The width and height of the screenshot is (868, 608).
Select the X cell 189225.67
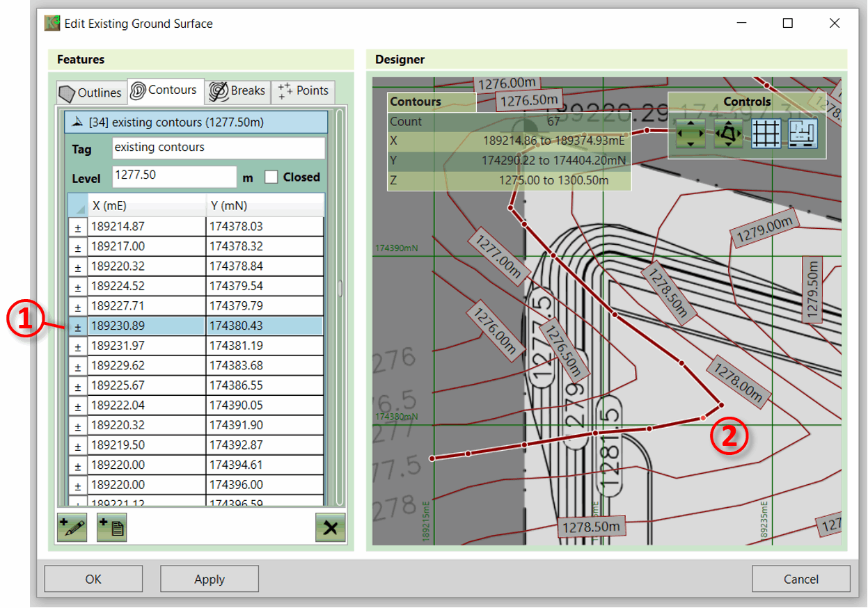[x=147, y=385]
